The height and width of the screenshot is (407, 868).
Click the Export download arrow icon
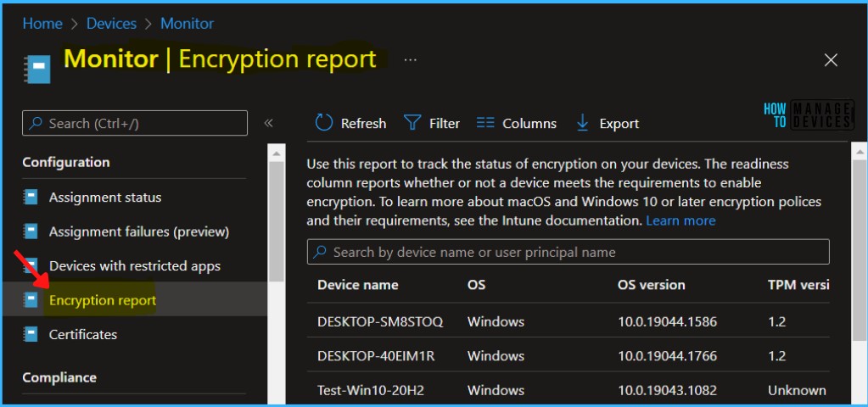click(x=582, y=123)
